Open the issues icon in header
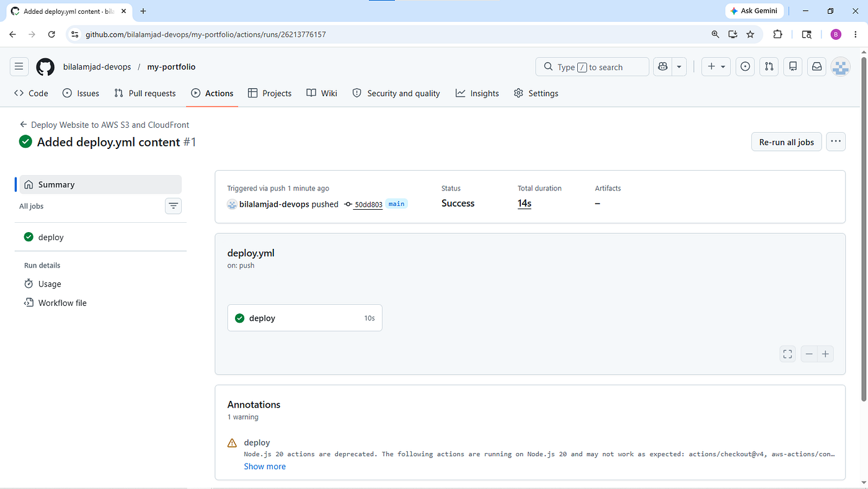This screenshot has height=489, width=868. click(745, 67)
